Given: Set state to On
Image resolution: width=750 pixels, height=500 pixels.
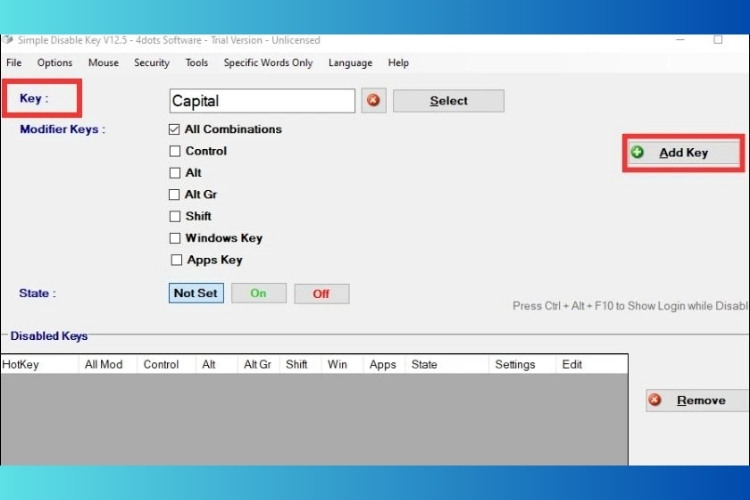Looking at the screenshot, I should (258, 294).
